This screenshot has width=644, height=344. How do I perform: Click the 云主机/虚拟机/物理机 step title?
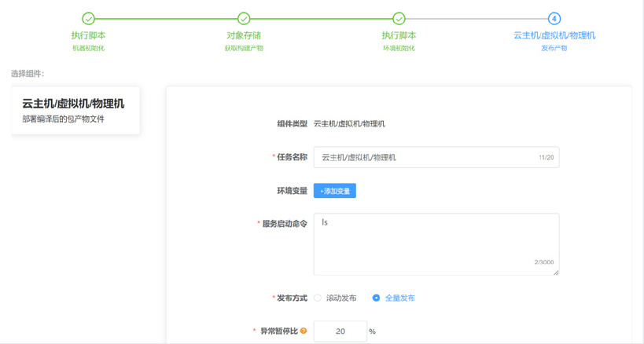coord(554,35)
